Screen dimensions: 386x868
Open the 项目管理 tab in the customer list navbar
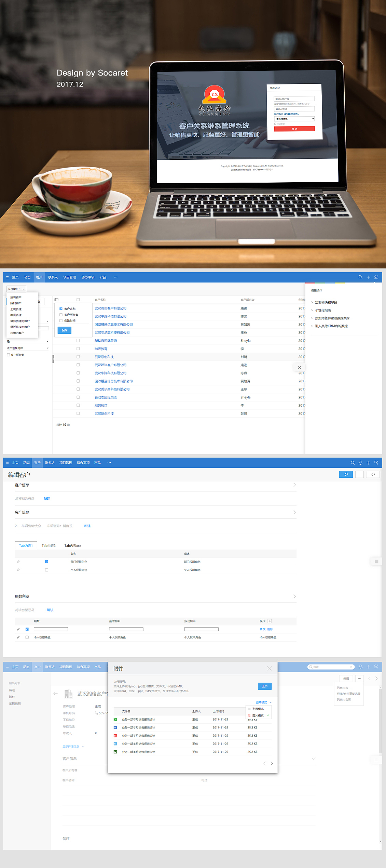point(70,277)
